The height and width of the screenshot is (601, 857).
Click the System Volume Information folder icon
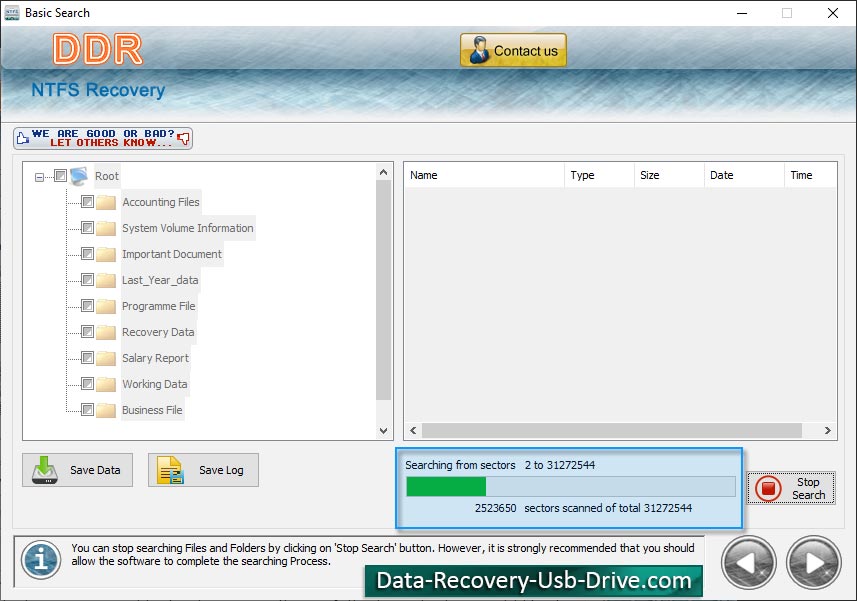[x=106, y=228]
